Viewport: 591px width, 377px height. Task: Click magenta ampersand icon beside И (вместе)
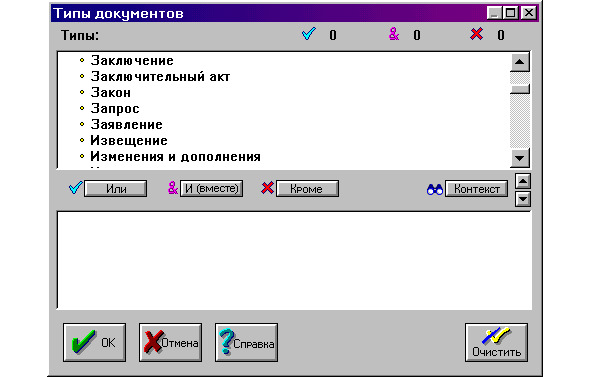click(173, 188)
